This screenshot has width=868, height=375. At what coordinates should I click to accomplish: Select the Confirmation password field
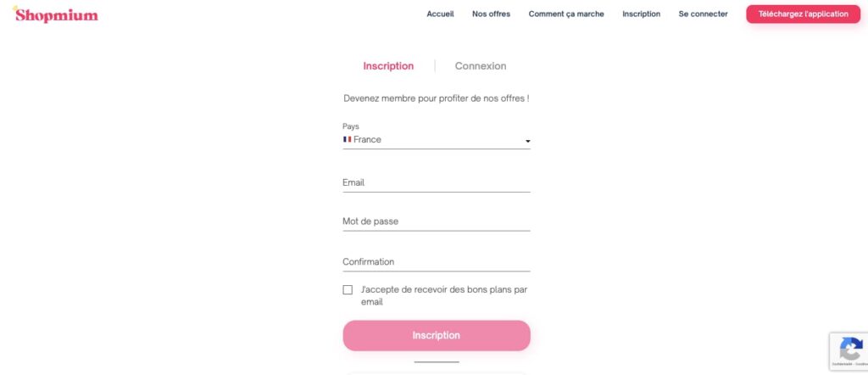pos(436,261)
